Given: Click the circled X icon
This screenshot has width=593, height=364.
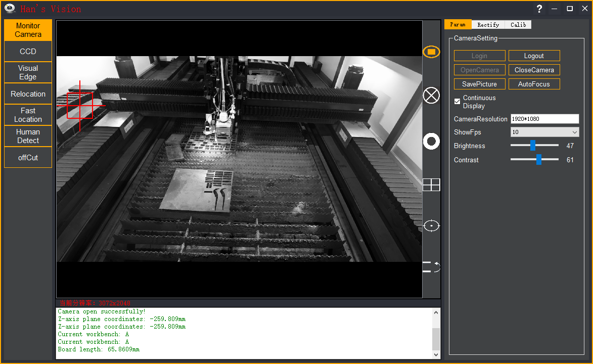Looking at the screenshot, I should click(x=431, y=95).
